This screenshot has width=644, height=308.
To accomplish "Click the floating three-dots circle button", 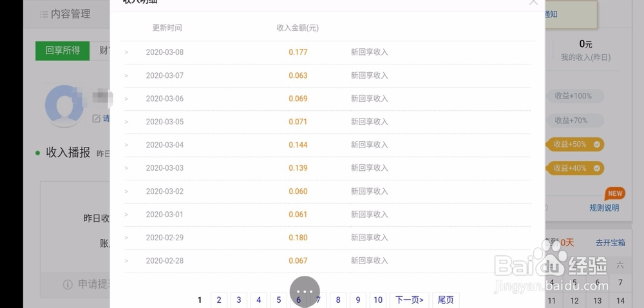I will tap(305, 291).
